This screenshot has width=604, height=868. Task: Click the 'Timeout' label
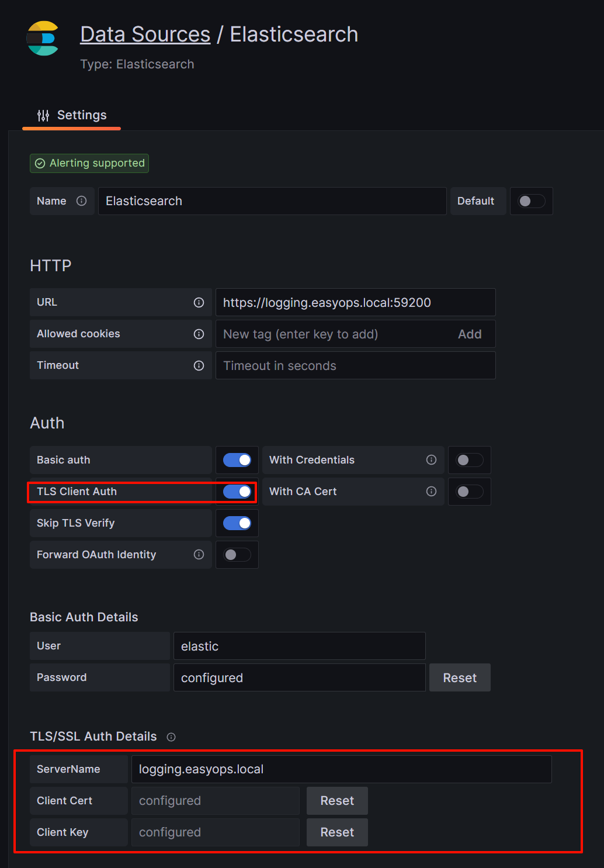tap(58, 365)
